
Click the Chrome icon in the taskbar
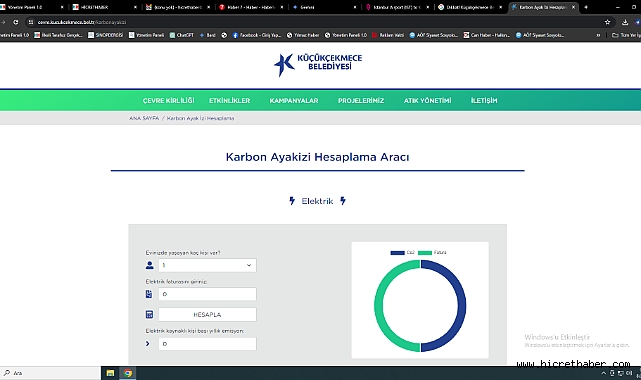[128, 373]
